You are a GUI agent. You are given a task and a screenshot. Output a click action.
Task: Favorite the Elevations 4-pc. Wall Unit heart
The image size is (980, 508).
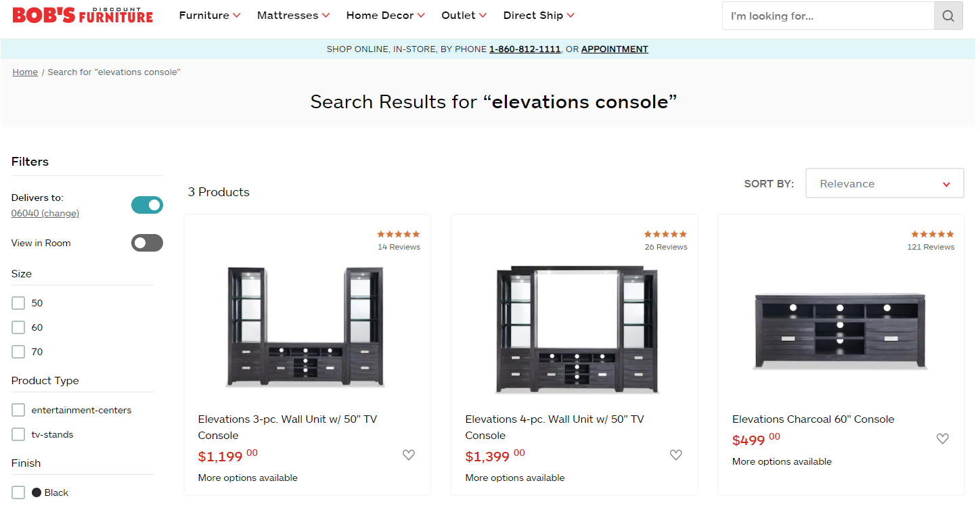[676, 455]
